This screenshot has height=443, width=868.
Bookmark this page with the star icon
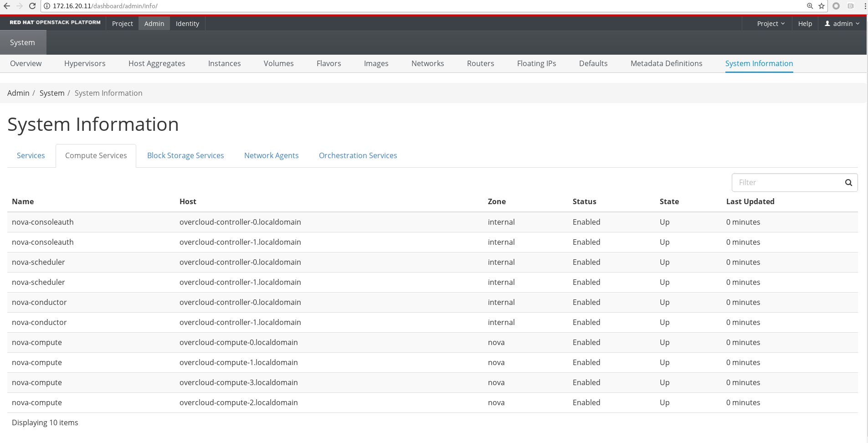(x=822, y=6)
